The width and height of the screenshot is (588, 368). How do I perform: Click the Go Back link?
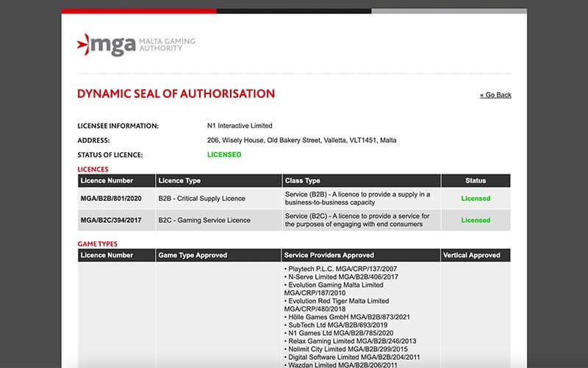[495, 95]
